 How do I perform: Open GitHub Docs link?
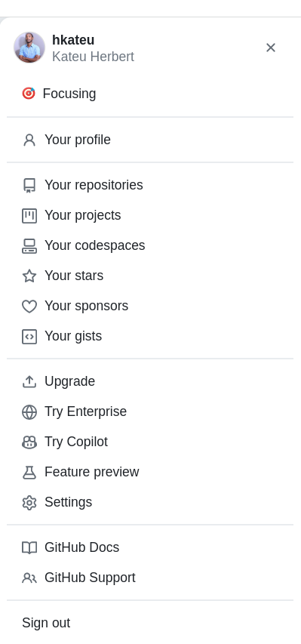pyautogui.click(x=150, y=547)
